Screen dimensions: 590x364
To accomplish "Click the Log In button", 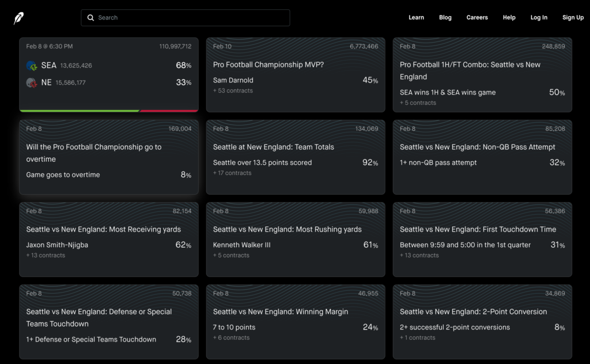I will tap(539, 18).
